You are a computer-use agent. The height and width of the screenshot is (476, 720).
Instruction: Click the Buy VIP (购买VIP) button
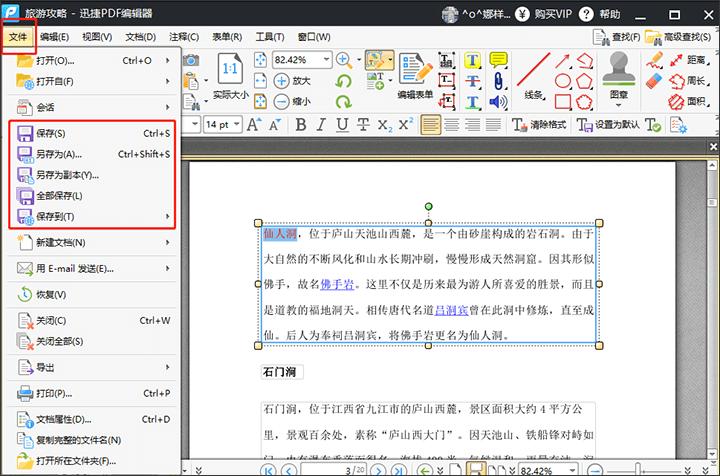coord(557,13)
